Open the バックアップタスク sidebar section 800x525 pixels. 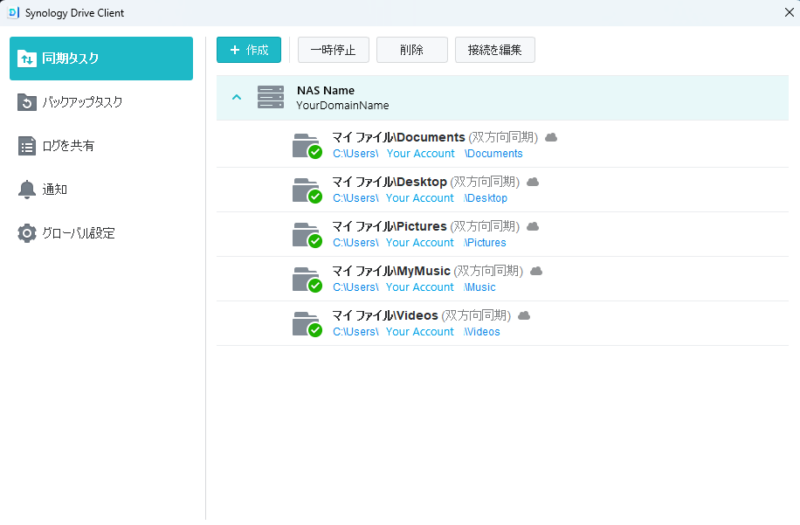click(101, 102)
